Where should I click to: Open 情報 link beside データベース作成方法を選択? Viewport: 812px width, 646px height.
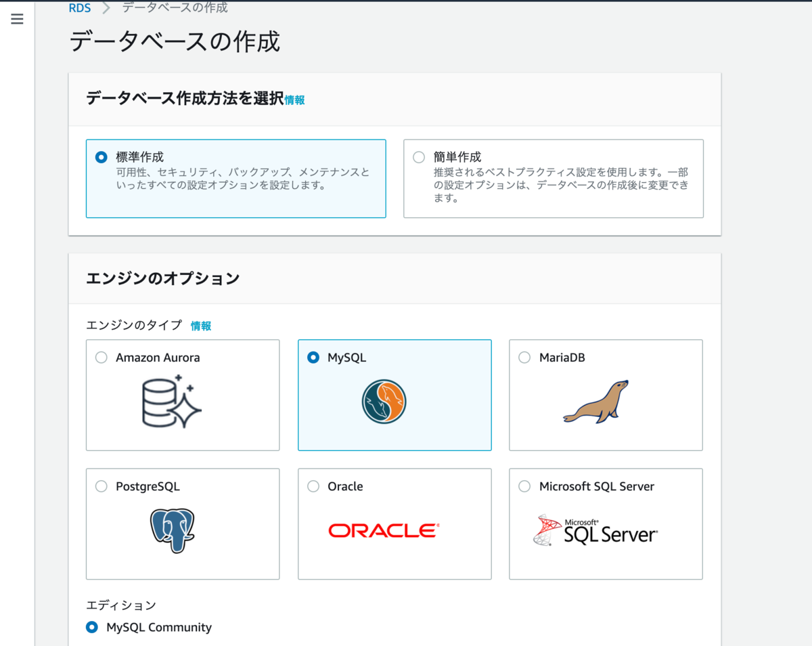pos(294,100)
